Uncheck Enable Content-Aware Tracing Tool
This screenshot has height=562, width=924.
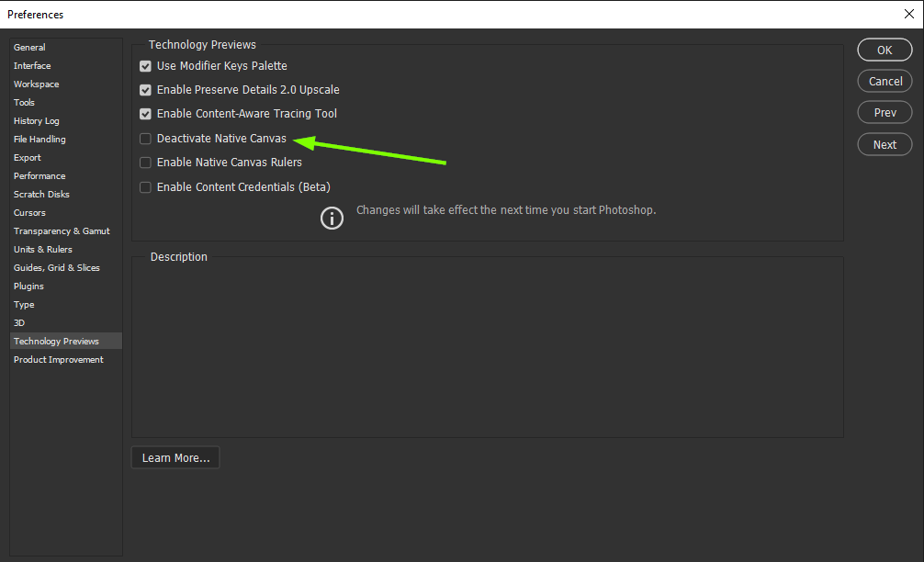(145, 113)
